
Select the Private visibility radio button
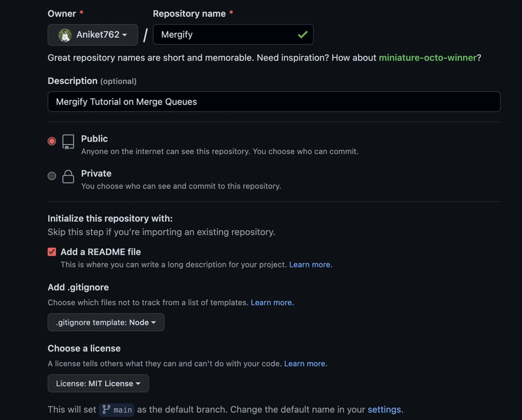52,175
